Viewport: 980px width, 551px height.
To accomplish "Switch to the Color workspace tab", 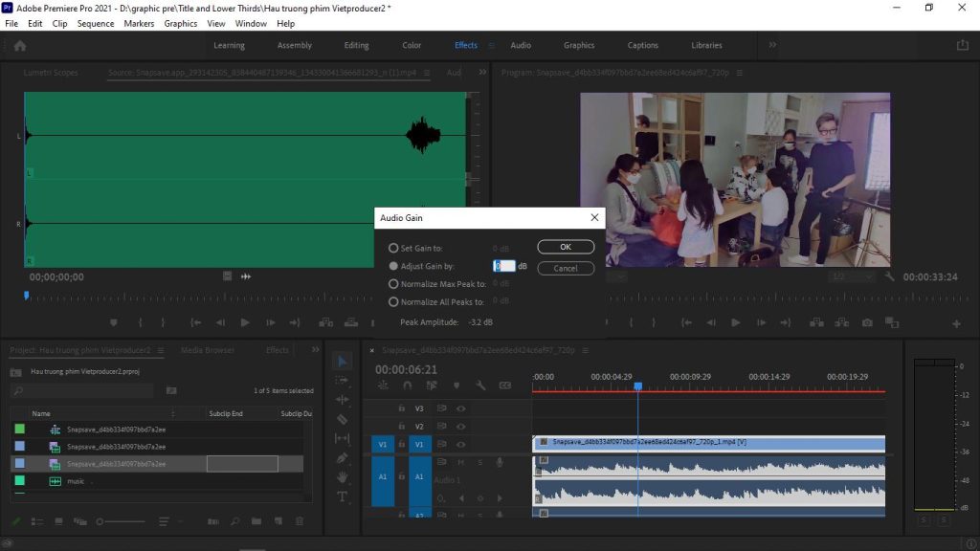I will (x=412, y=45).
